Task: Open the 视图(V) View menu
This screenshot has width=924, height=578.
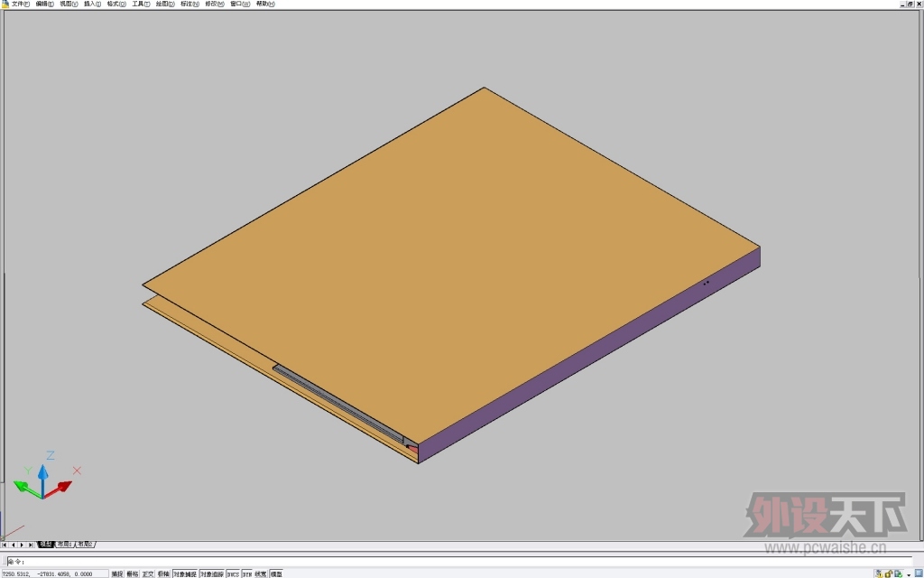Action: [x=69, y=4]
